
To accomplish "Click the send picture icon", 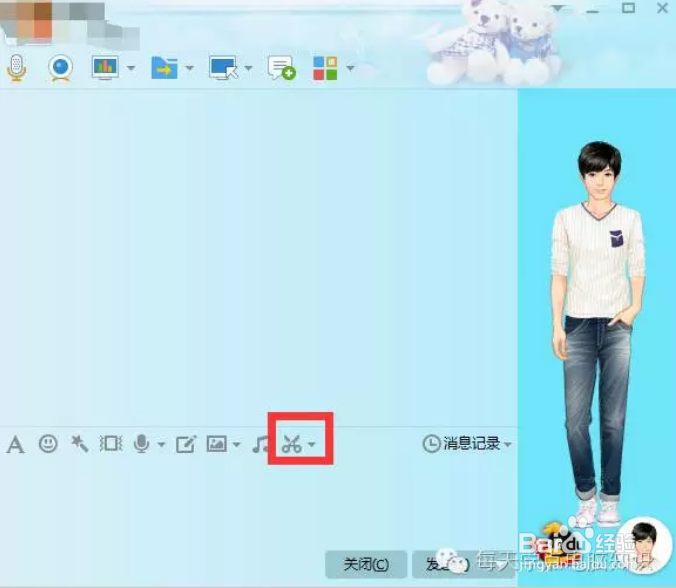I will click(217, 444).
